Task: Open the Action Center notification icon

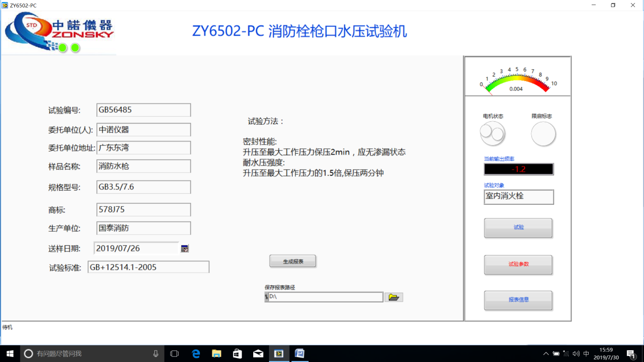Action: click(x=631, y=353)
